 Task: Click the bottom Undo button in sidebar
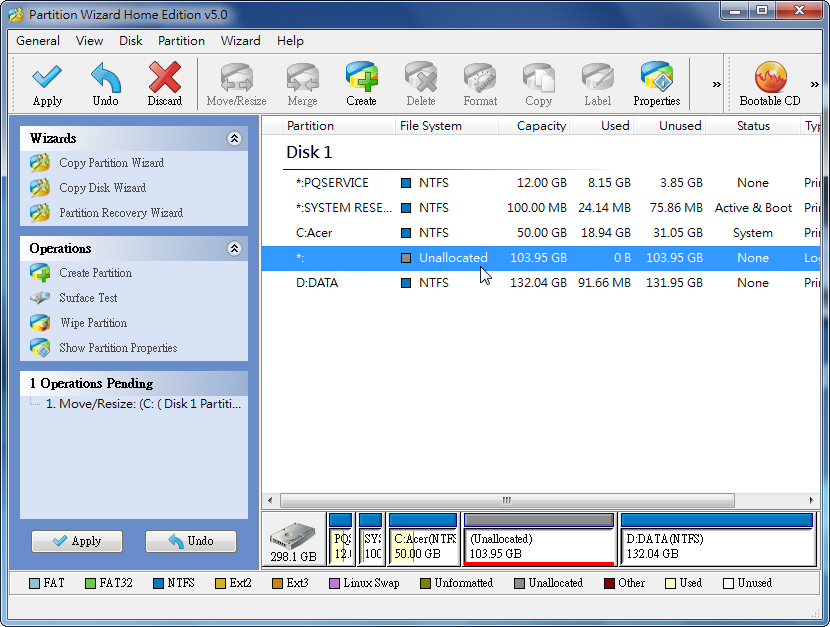pos(191,541)
